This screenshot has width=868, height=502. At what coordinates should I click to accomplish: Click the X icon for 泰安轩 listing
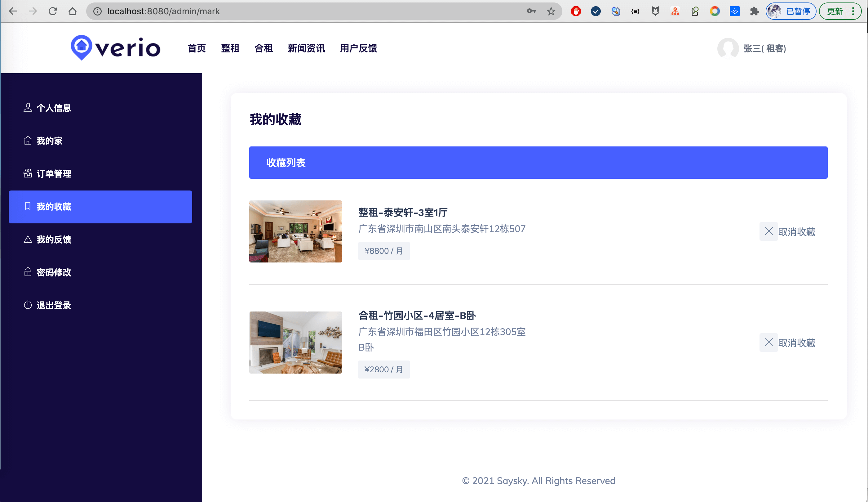click(x=768, y=231)
